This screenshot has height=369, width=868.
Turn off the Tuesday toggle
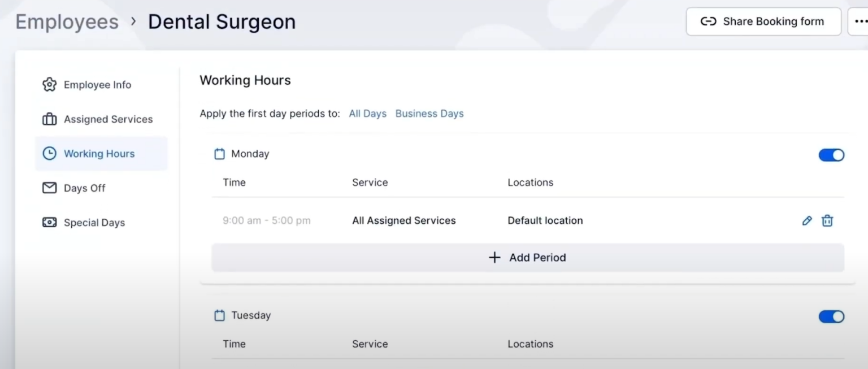(831, 316)
